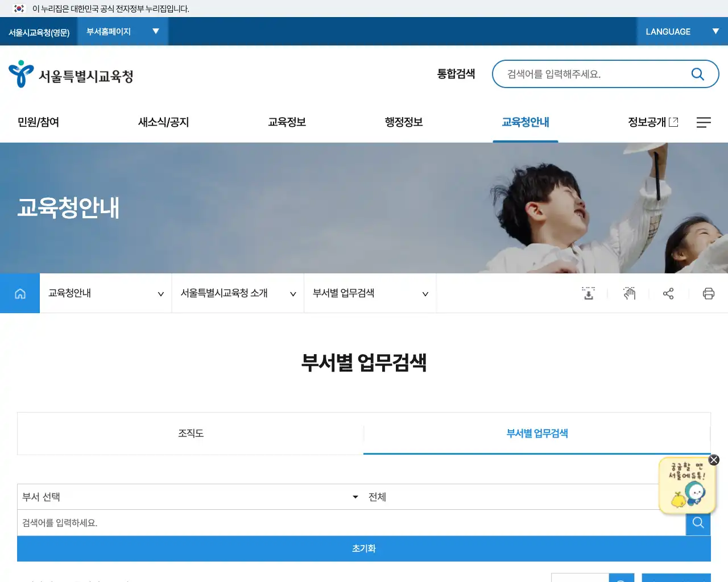Open the sign language service icon

pyautogui.click(x=628, y=293)
